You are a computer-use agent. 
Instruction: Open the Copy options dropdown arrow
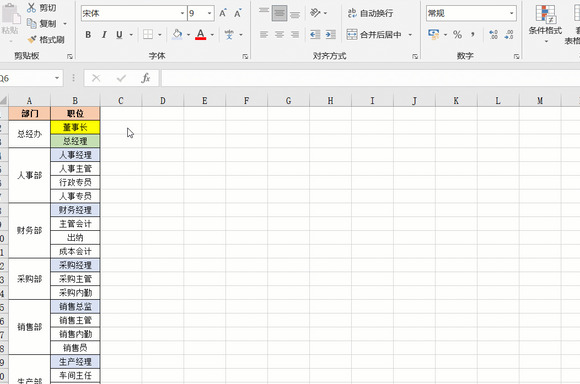click(x=65, y=24)
